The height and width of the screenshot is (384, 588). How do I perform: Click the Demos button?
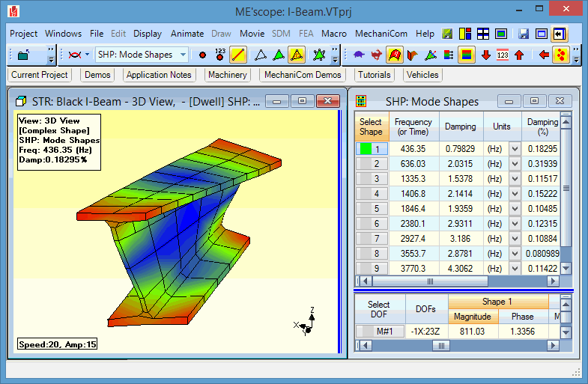pos(97,75)
